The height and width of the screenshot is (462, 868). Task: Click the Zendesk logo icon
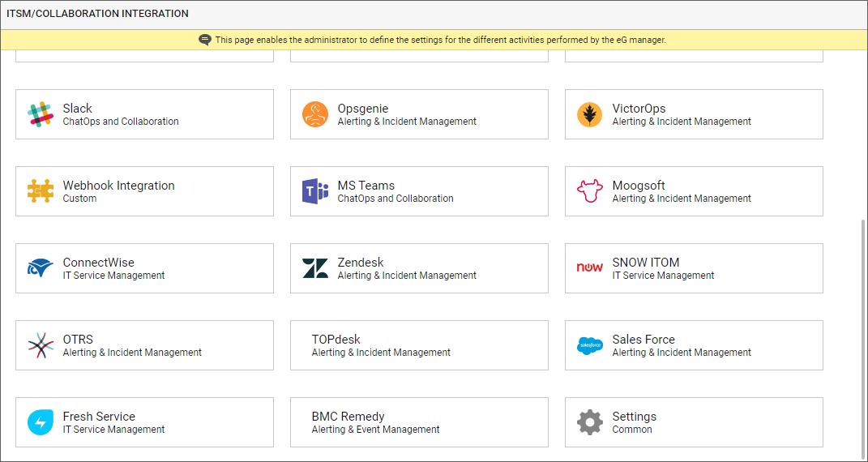point(315,268)
